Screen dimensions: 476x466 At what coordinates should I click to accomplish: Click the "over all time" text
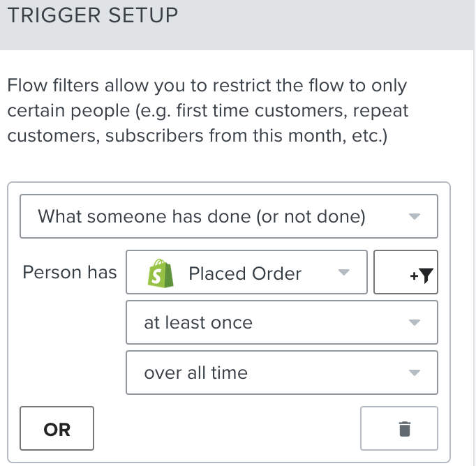[x=195, y=373]
